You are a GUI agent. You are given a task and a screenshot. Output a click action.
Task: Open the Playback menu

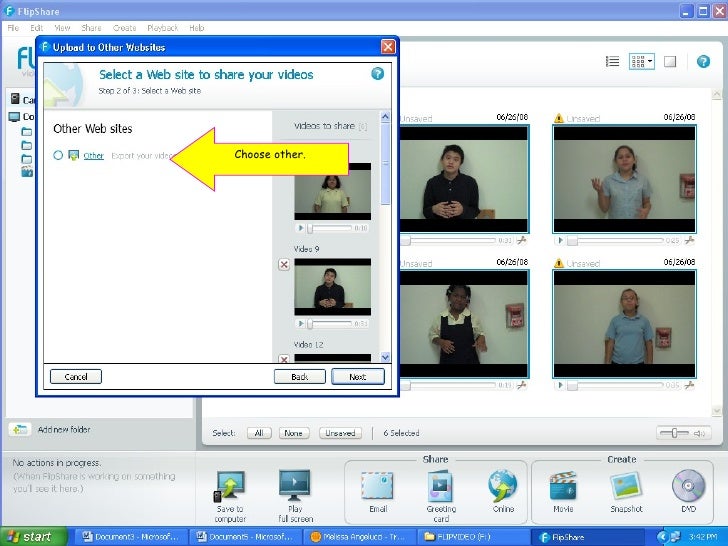[162, 28]
